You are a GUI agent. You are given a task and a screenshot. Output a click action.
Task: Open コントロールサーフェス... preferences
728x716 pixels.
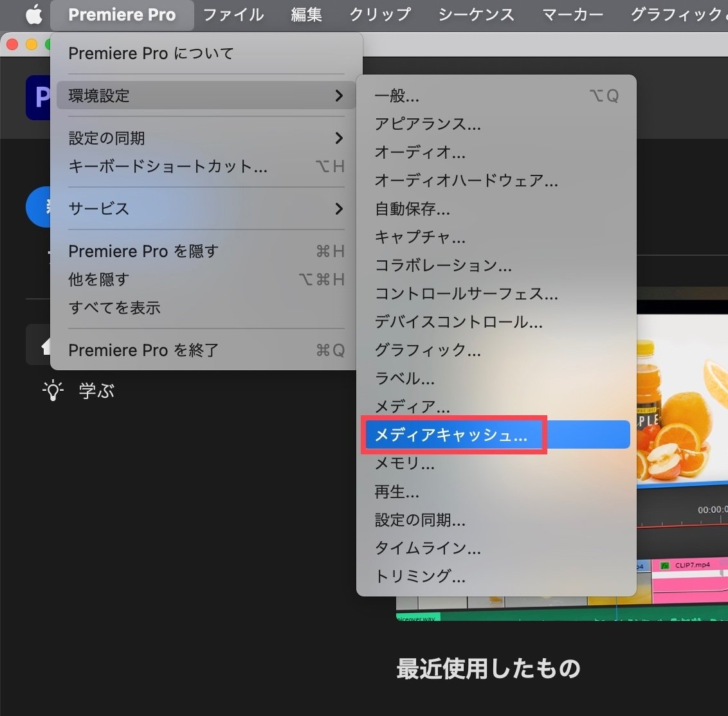tap(496, 294)
